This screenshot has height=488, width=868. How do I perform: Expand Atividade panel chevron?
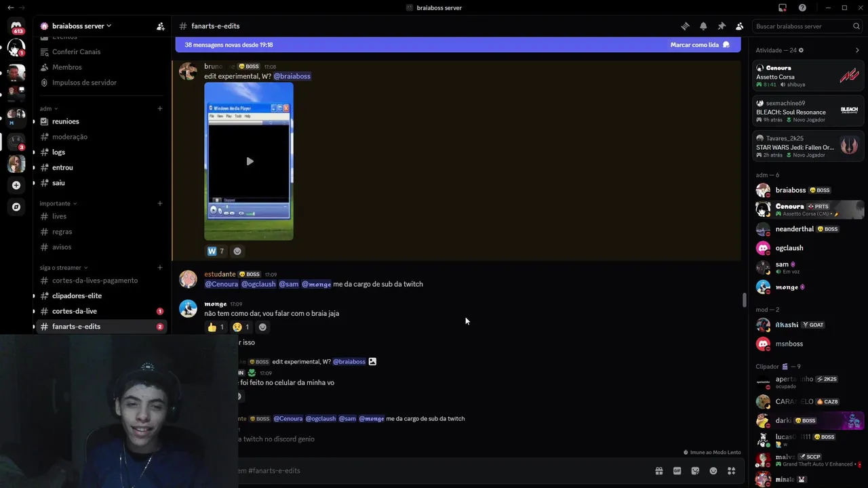coord(857,50)
